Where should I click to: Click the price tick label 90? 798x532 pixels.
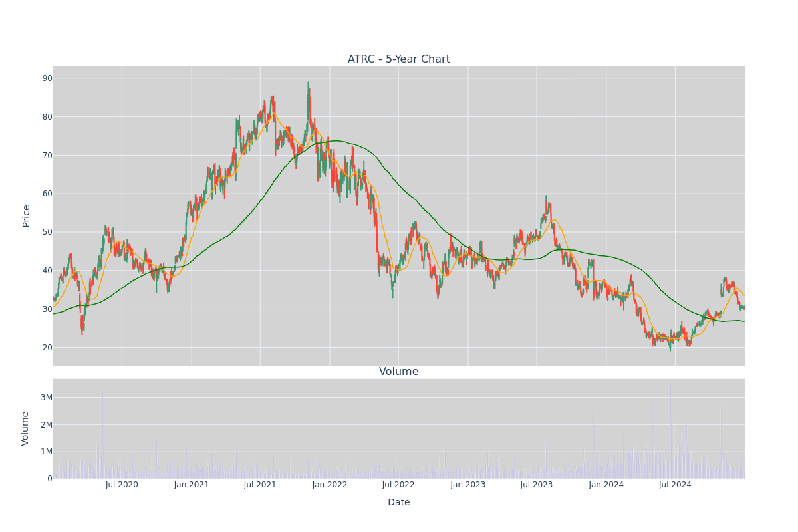click(48, 78)
